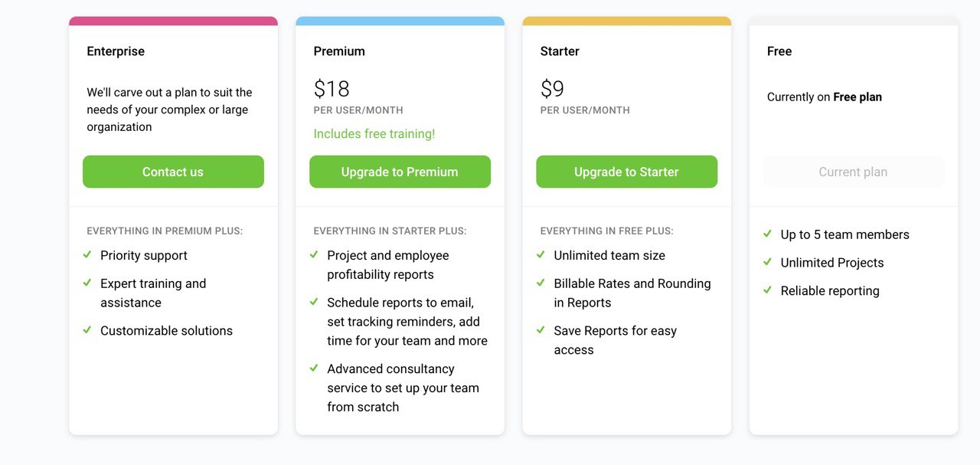Screen dimensions: 980x465
Task: Click the checkmark next to Save Reports for easy access
Action: (x=541, y=329)
